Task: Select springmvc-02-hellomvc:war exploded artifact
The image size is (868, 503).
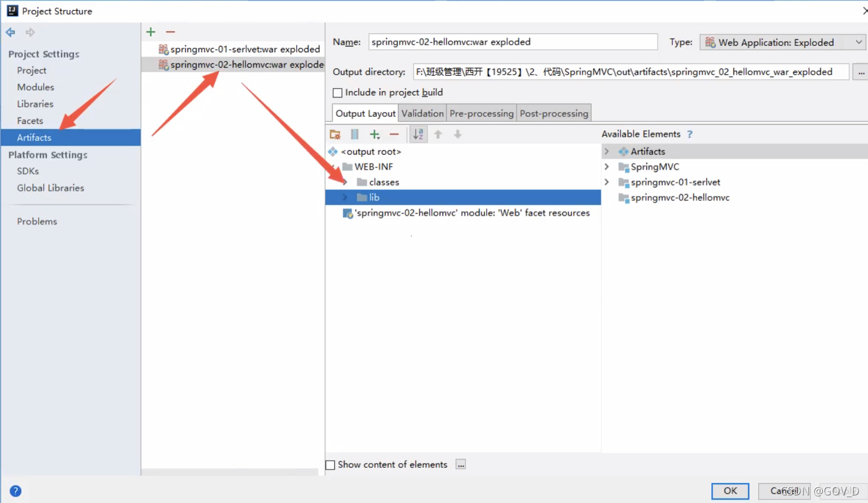Action: point(233,65)
